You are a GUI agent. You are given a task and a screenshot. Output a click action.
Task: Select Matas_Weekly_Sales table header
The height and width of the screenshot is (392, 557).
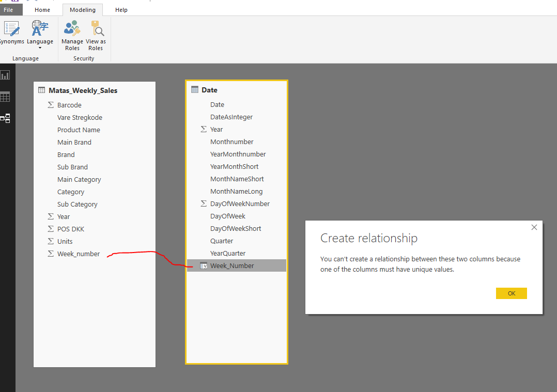(83, 90)
